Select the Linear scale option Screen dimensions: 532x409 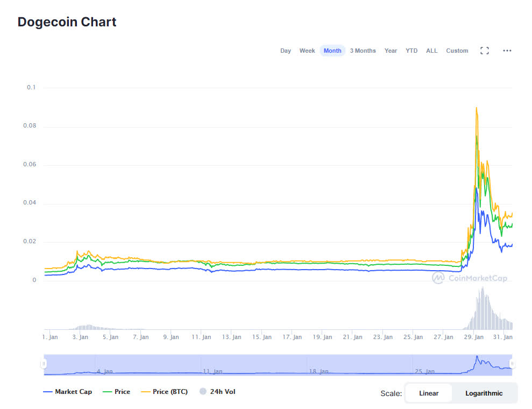click(x=429, y=393)
